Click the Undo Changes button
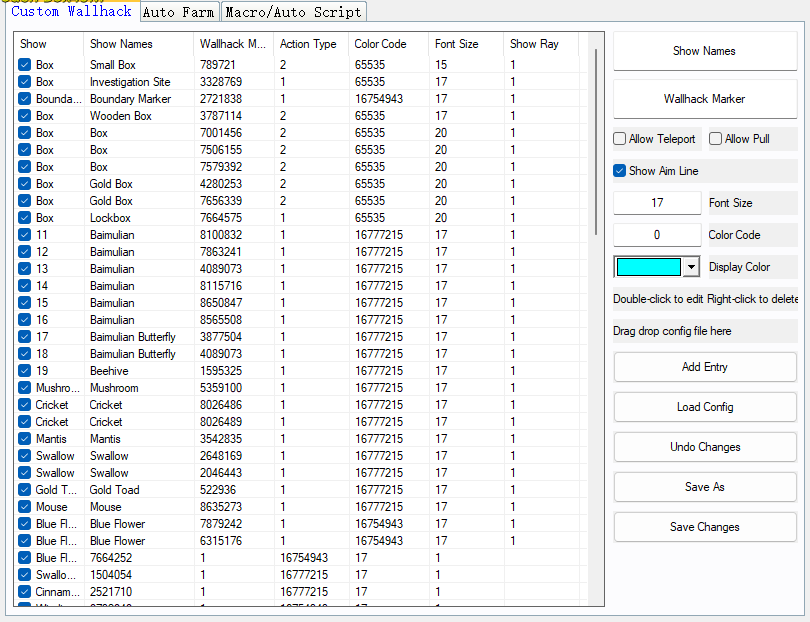This screenshot has width=810, height=622. pos(704,447)
